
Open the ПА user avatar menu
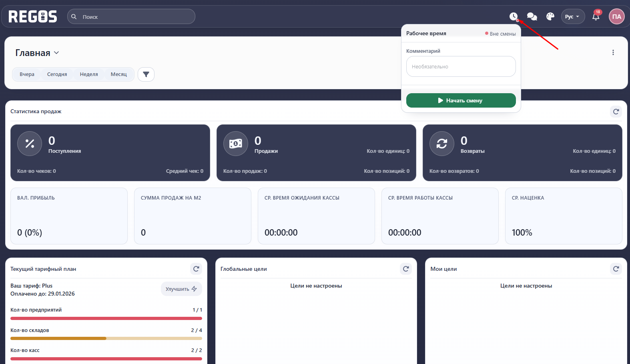[x=616, y=16]
